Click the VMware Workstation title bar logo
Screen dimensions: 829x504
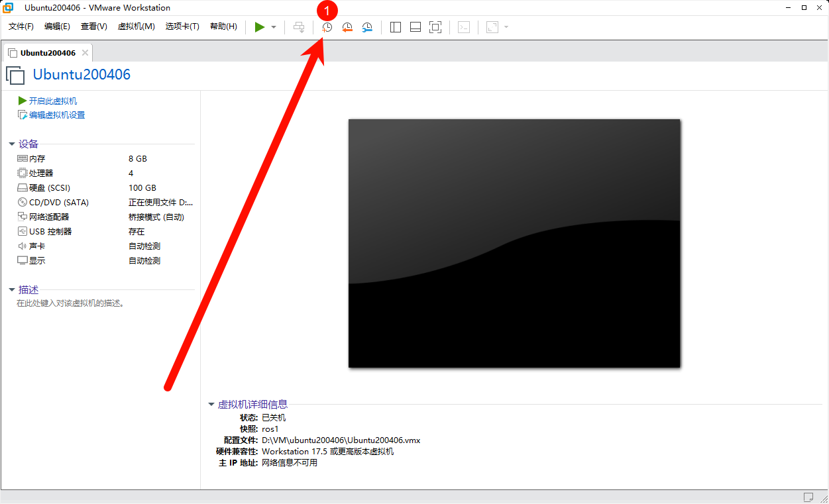9,8
